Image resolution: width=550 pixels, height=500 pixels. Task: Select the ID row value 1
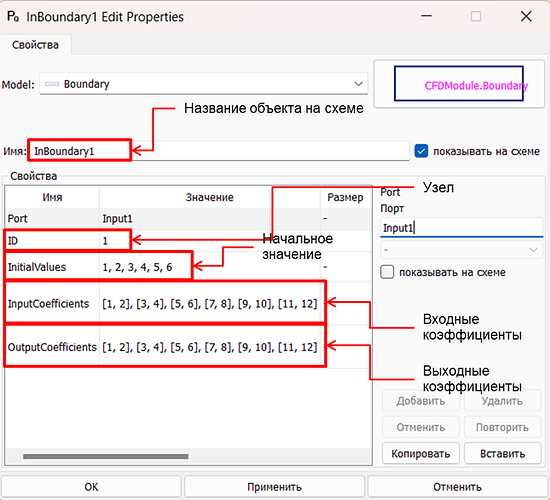[210, 241]
